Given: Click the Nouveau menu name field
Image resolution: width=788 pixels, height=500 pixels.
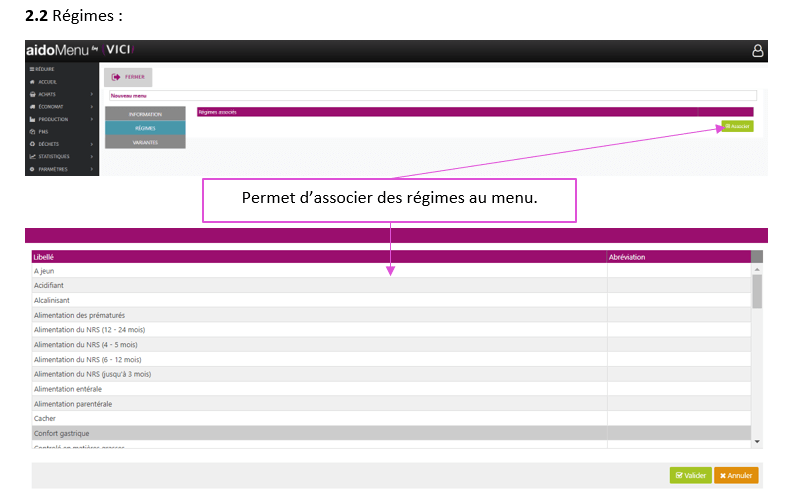Looking at the screenshot, I should pyautogui.click(x=433, y=95).
